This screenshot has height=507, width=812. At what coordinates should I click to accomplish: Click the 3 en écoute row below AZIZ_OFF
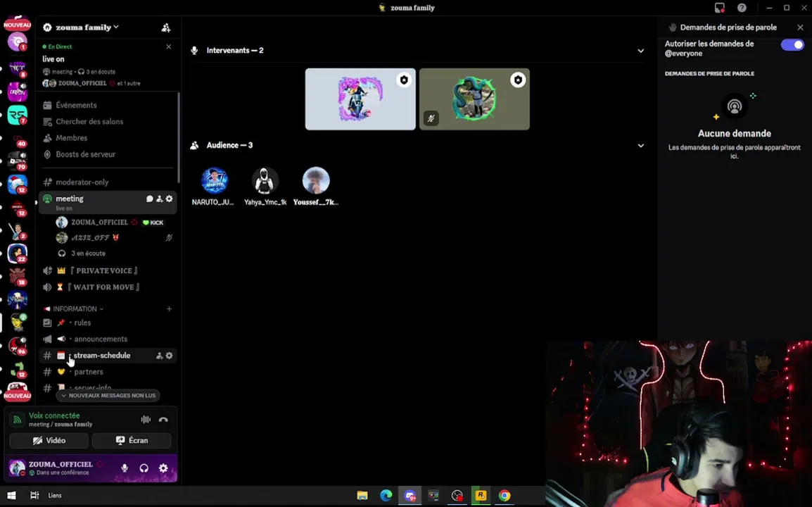click(x=88, y=254)
